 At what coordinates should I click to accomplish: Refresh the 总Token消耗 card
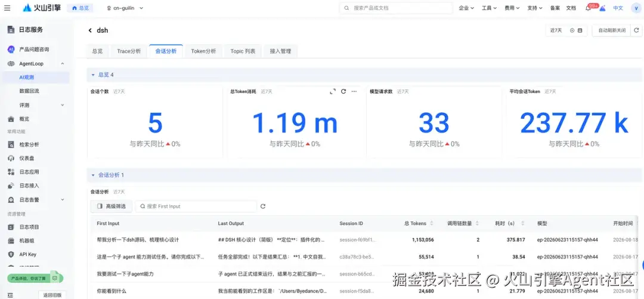tap(343, 91)
